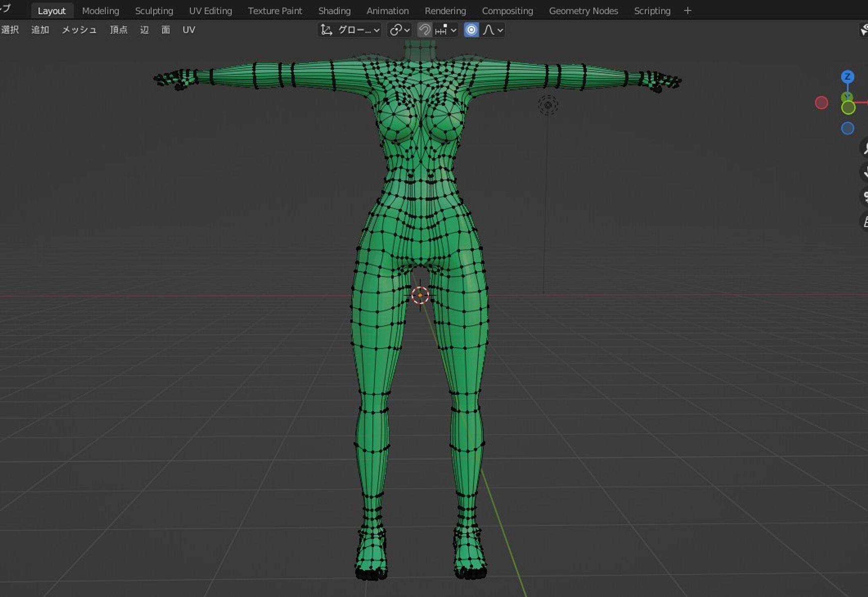Add a new workspace with plus button

688,11
